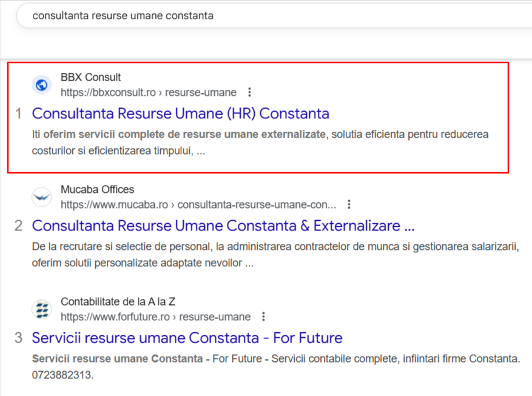This screenshot has height=396, width=532.
Task: Click the www.mucaba.ro breadcrumb URL
Action: coord(198,205)
